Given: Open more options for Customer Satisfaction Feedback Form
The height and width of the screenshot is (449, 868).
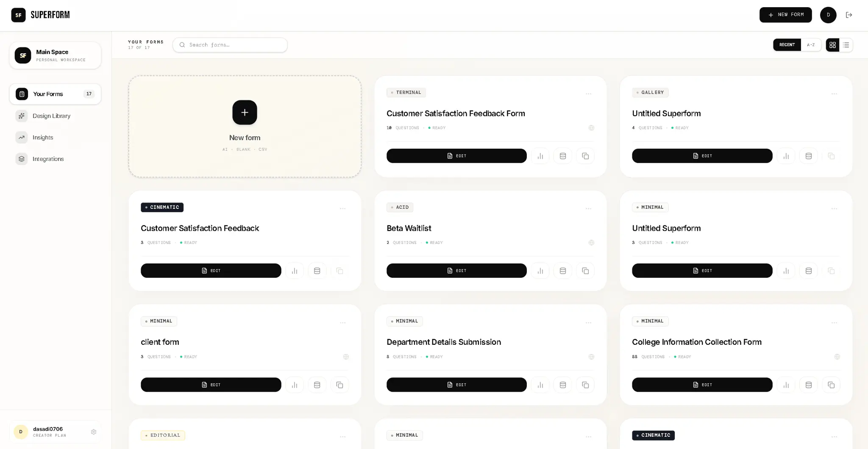Looking at the screenshot, I should [x=588, y=94].
